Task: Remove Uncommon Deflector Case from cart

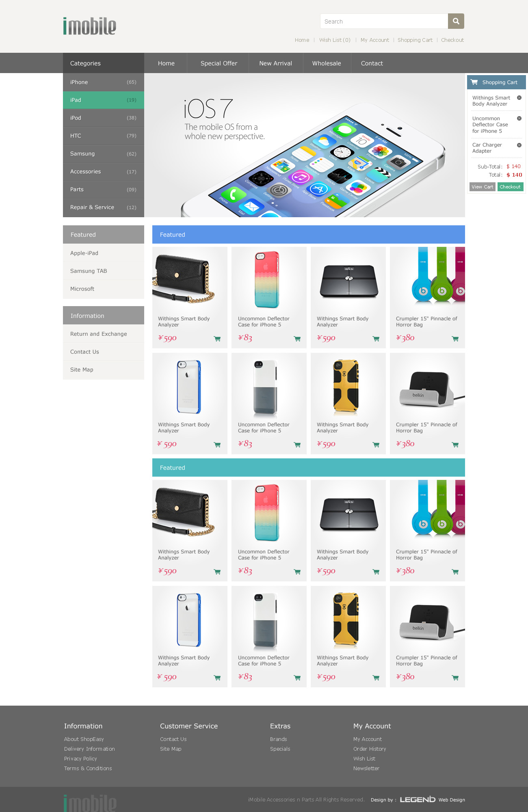Action: coord(519,119)
